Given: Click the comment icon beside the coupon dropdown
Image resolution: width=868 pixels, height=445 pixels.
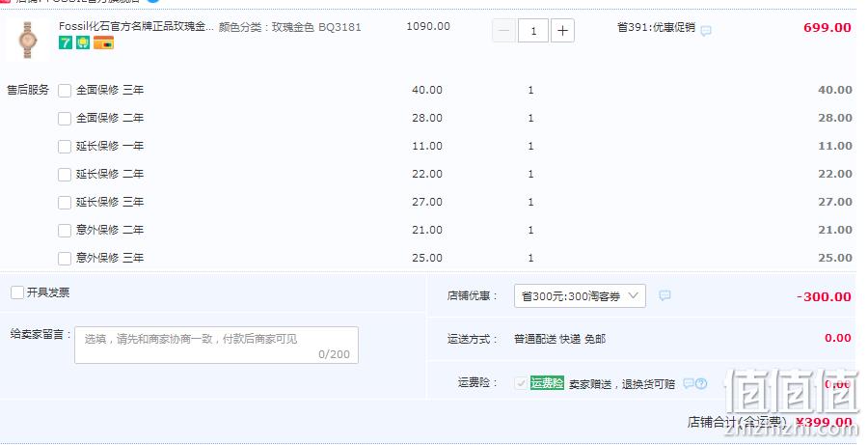Looking at the screenshot, I should click(x=665, y=295).
